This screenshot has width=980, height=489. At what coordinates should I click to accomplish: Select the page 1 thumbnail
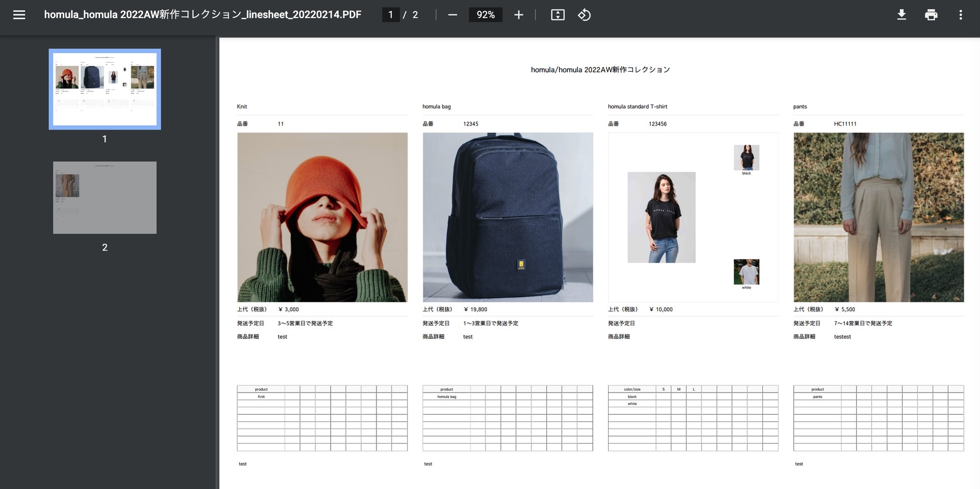click(105, 89)
